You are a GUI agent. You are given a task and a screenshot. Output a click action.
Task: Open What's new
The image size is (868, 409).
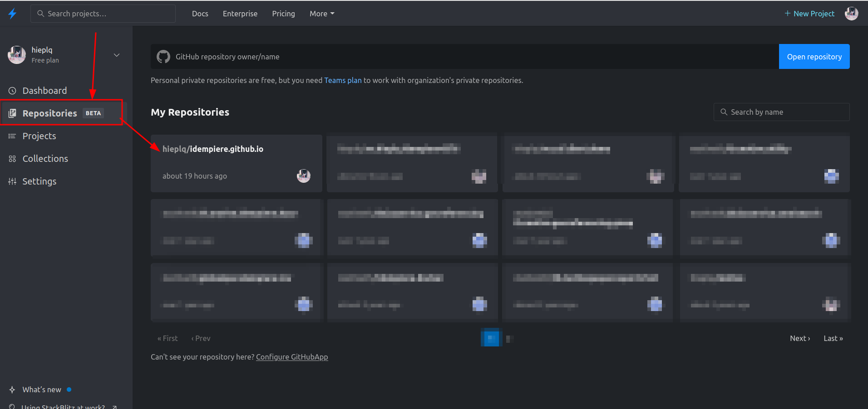[x=42, y=390]
